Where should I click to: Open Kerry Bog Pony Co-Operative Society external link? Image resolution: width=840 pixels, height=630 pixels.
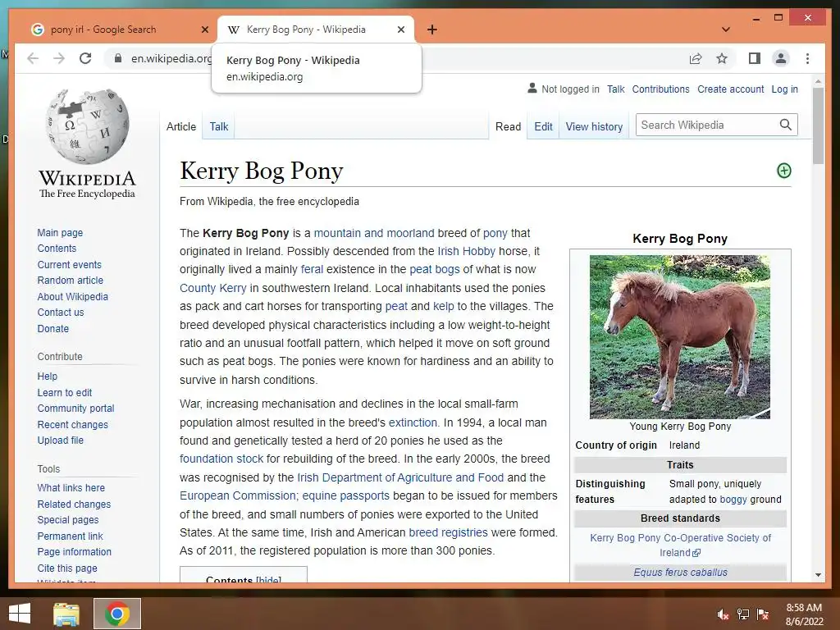click(680, 545)
